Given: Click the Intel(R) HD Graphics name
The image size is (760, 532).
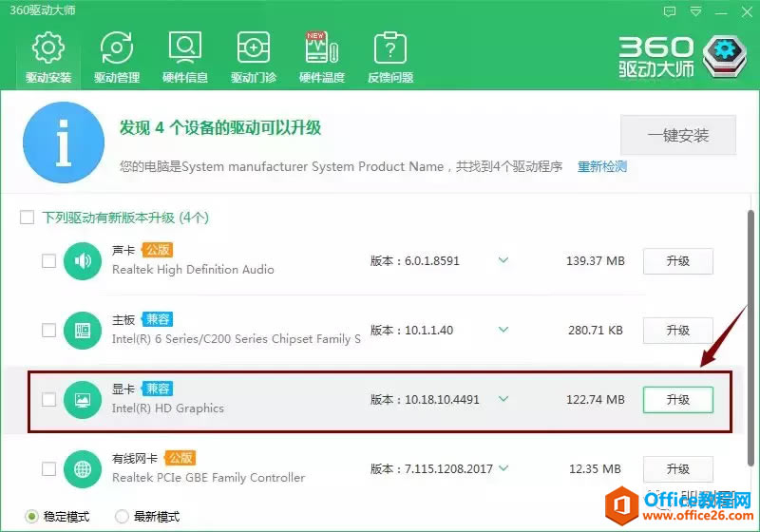Looking at the screenshot, I should click(x=168, y=408).
